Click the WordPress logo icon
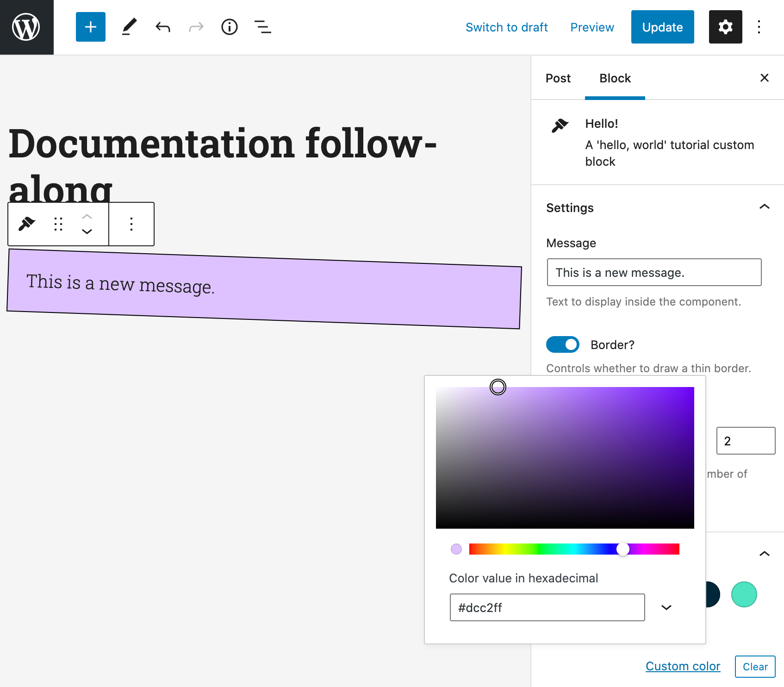 click(x=26, y=27)
